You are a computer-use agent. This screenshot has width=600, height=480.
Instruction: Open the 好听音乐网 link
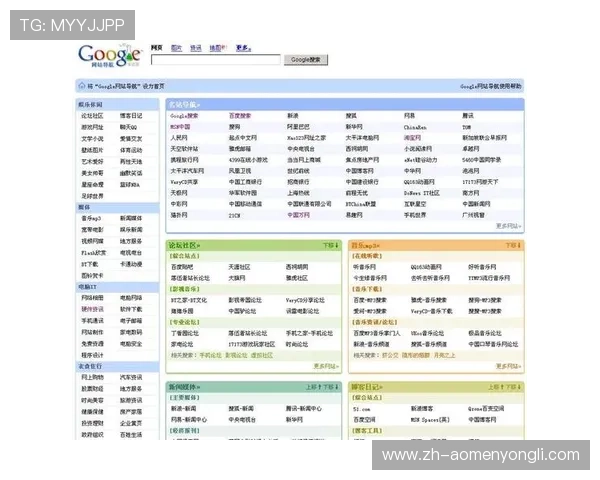[x=482, y=267]
